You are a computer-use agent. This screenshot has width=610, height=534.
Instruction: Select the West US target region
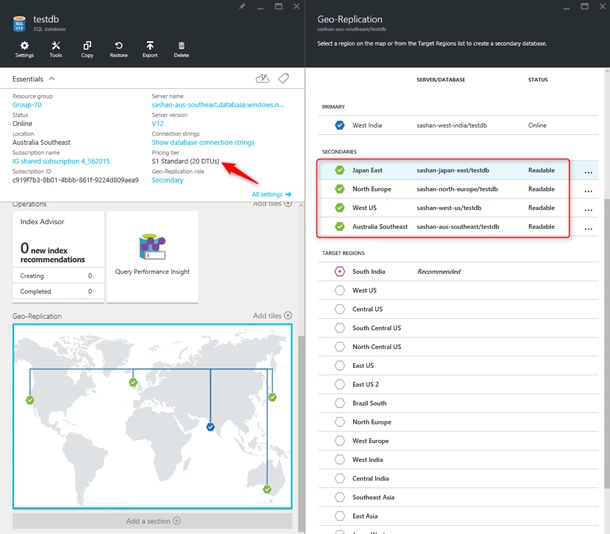458,290
